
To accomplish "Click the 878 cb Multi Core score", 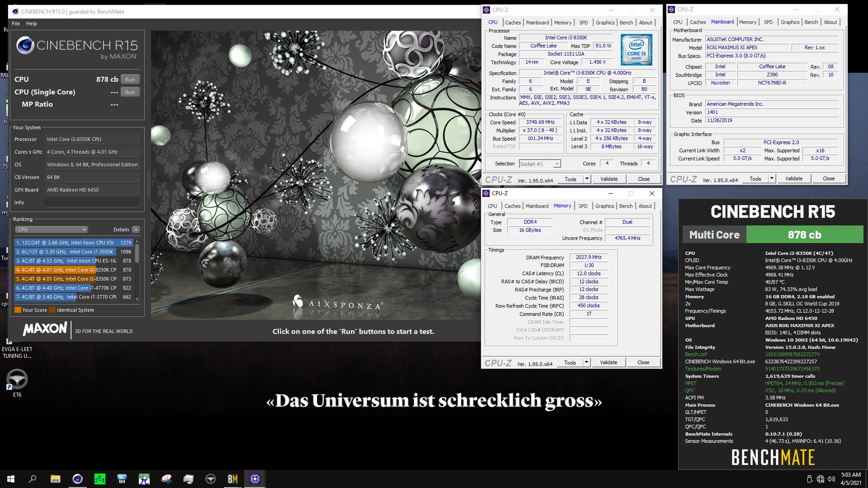I will coord(804,235).
